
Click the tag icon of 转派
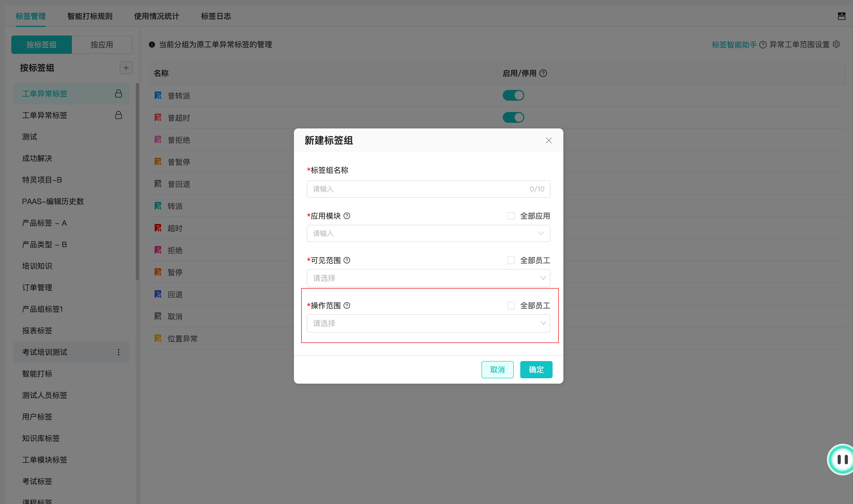[x=158, y=206]
